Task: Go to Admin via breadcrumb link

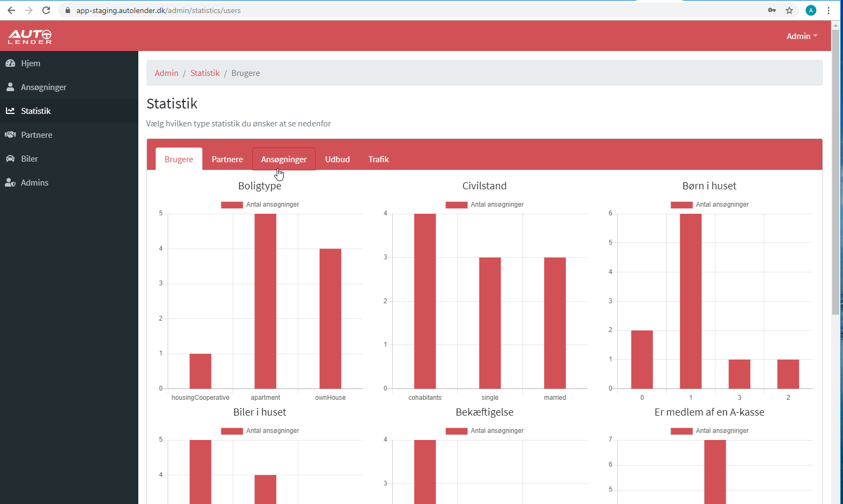Action: [166, 73]
